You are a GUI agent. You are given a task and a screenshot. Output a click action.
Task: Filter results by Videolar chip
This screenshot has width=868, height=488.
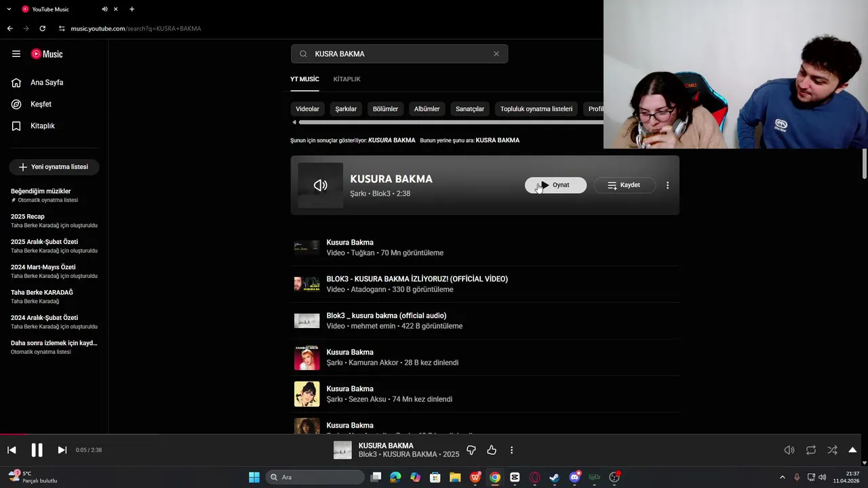[307, 109]
